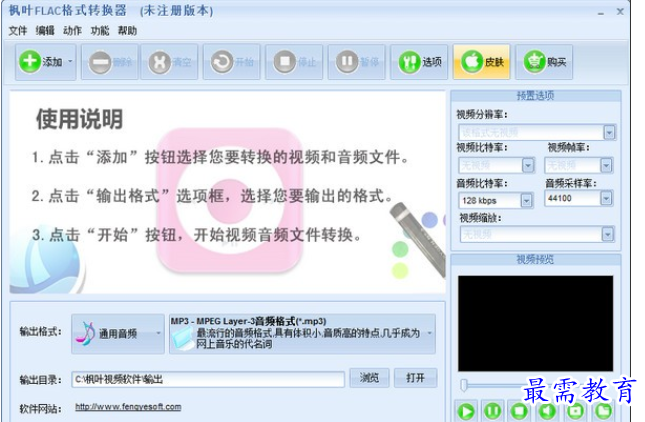Screen dimensions: 645x422
Task: Open the 编辑 menu
Action: [45, 30]
